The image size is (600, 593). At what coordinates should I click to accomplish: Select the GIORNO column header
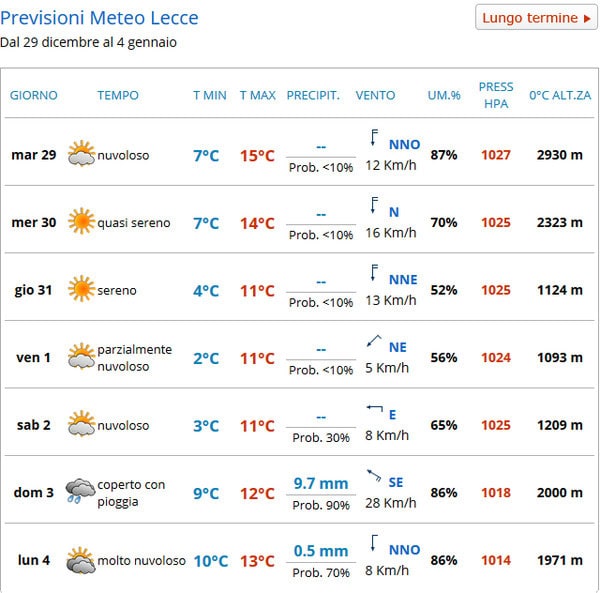(34, 95)
